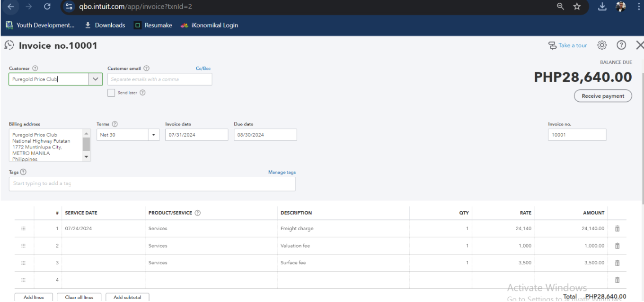
Task: Click rate 24,140 cell
Action: pyautogui.click(x=503, y=229)
